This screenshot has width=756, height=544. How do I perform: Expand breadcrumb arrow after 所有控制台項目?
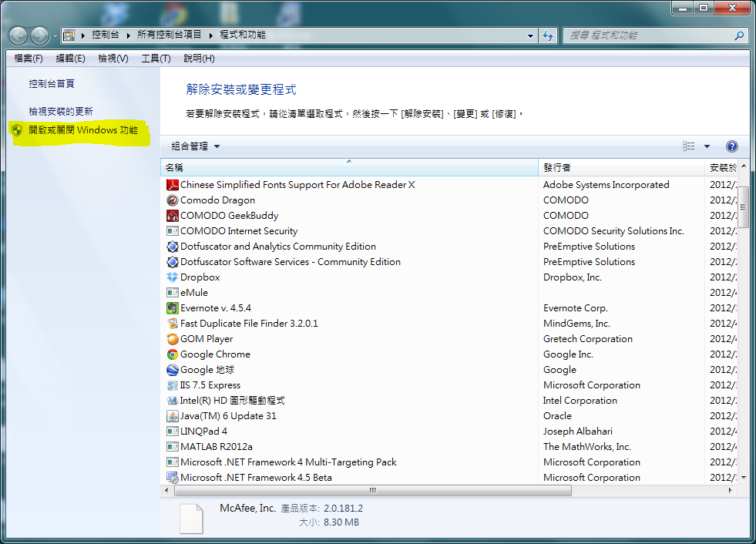click(x=210, y=35)
